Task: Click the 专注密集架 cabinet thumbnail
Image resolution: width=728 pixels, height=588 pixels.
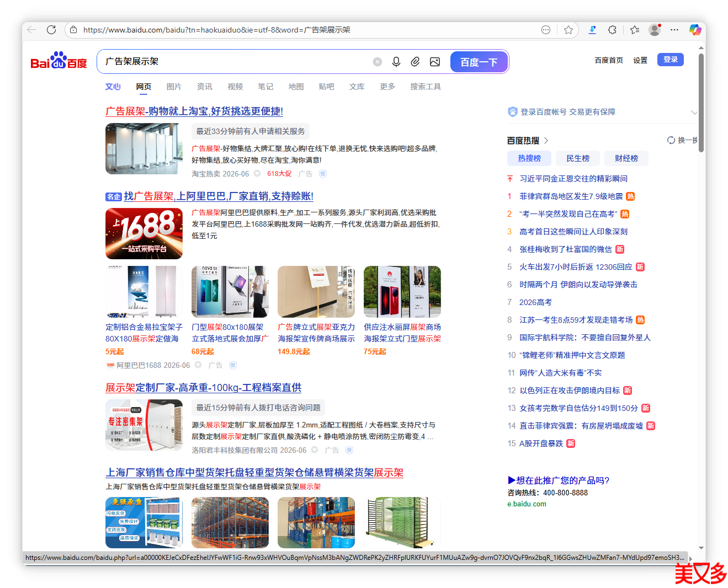Action: coord(144,425)
